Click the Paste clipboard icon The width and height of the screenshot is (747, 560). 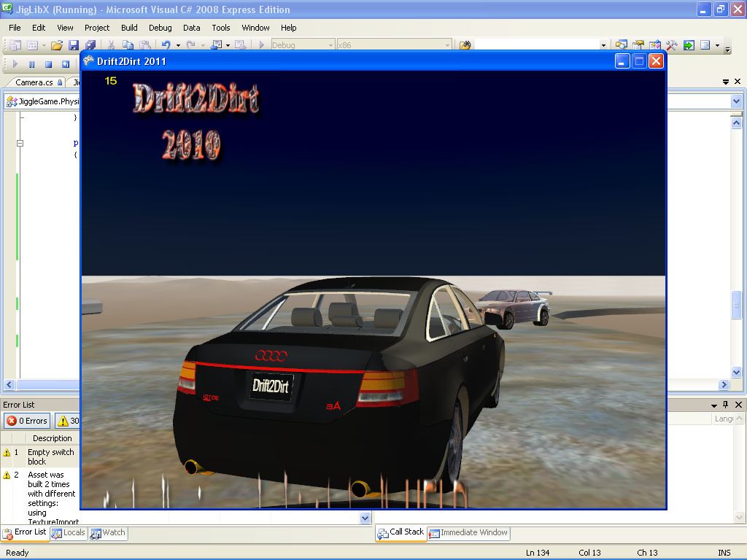click(x=145, y=45)
